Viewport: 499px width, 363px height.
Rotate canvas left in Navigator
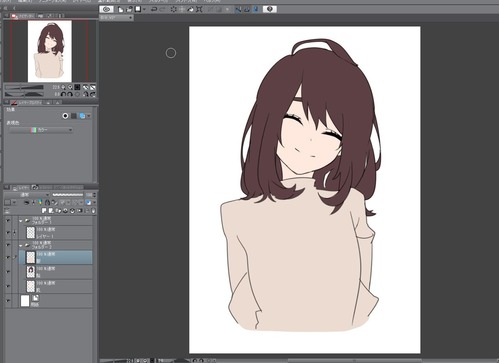click(x=63, y=94)
